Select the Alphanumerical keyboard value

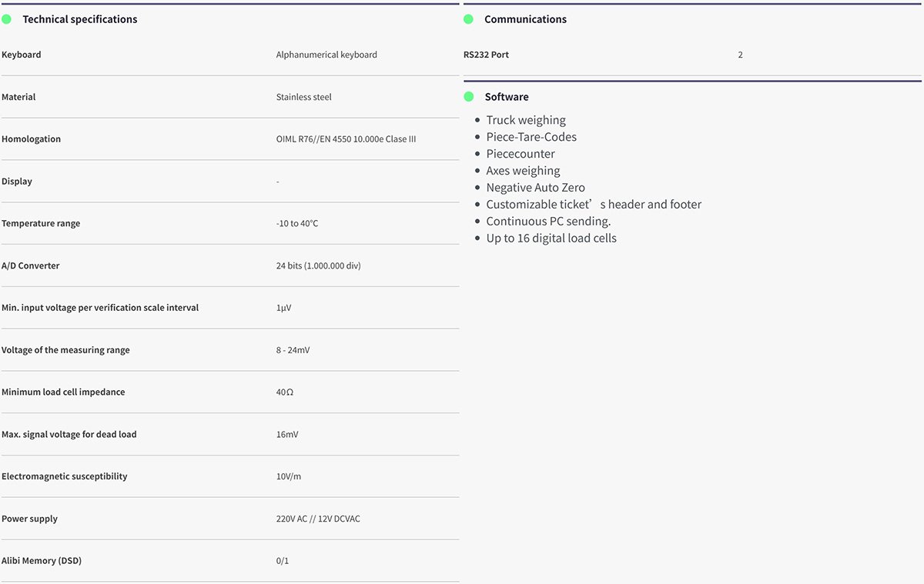click(326, 55)
